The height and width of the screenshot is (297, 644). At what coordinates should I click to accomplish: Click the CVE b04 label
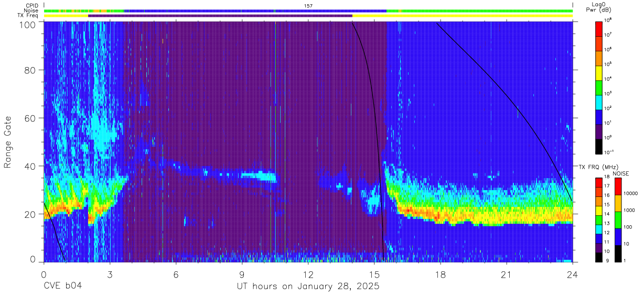(x=62, y=287)
